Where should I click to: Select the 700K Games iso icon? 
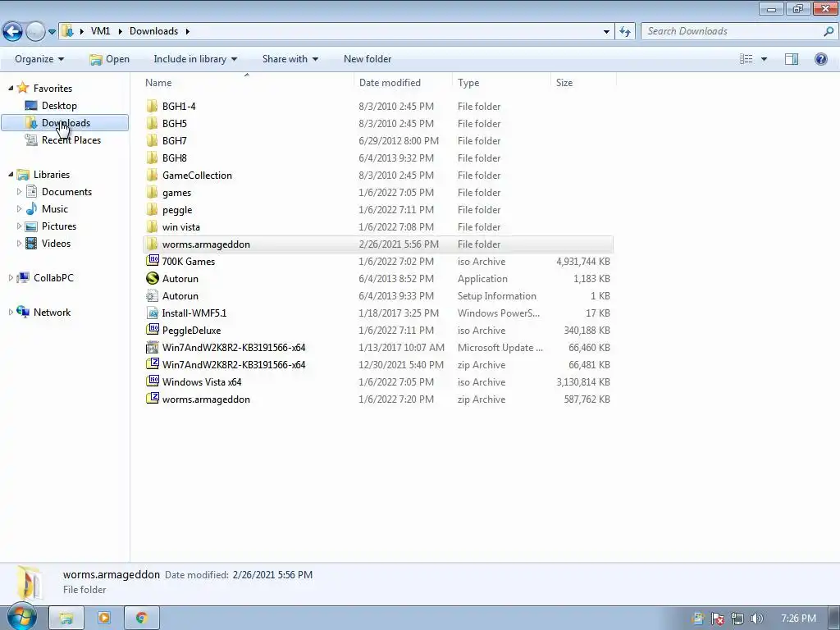(x=153, y=260)
